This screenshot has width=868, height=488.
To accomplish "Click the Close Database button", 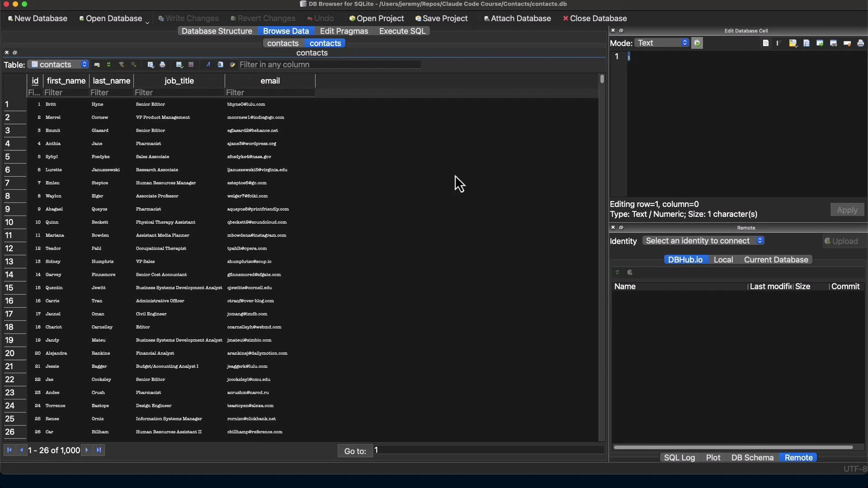I will pos(595,19).
